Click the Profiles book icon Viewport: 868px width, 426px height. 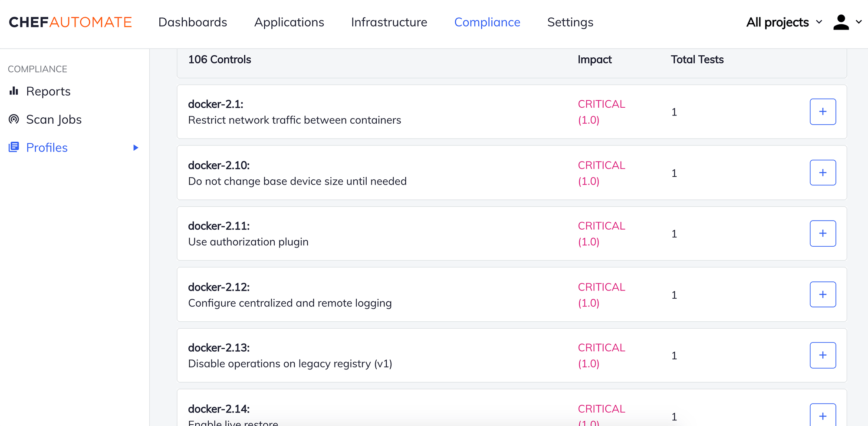point(14,147)
